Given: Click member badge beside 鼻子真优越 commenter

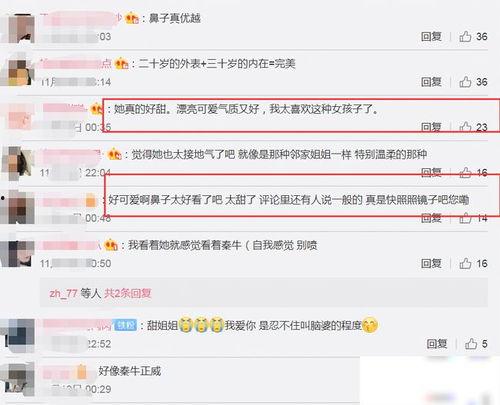Looking at the screenshot, I should point(132,18).
